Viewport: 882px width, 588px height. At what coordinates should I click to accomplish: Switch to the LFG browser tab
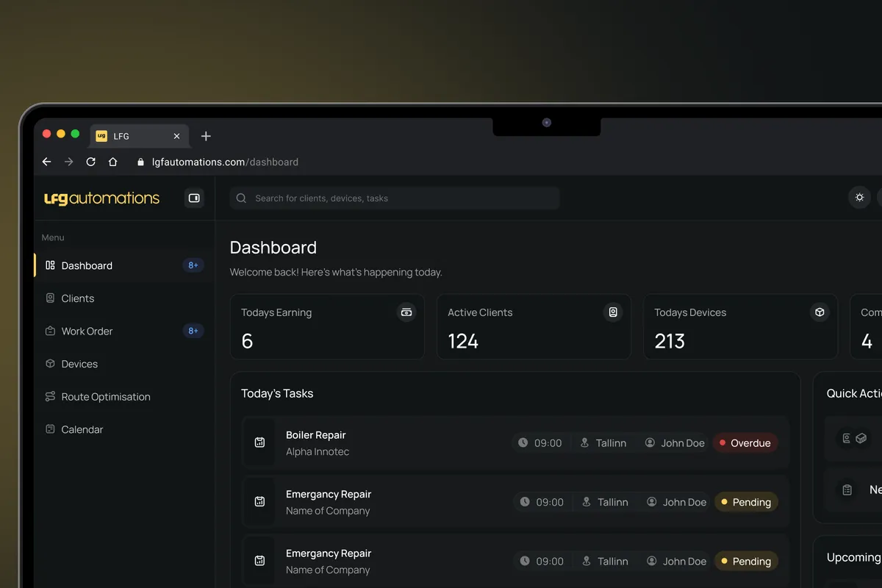point(122,136)
